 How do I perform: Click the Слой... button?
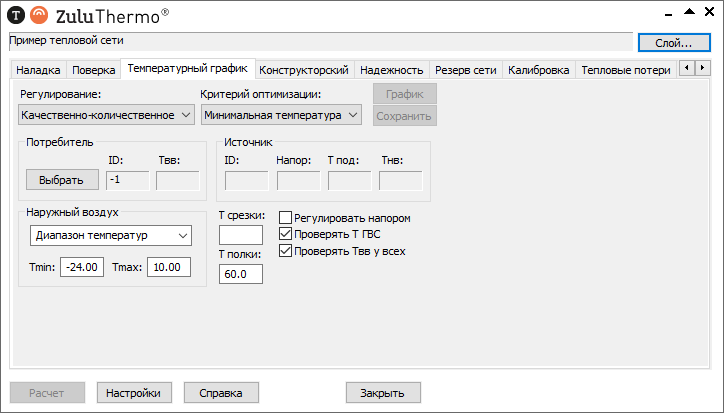point(674,43)
